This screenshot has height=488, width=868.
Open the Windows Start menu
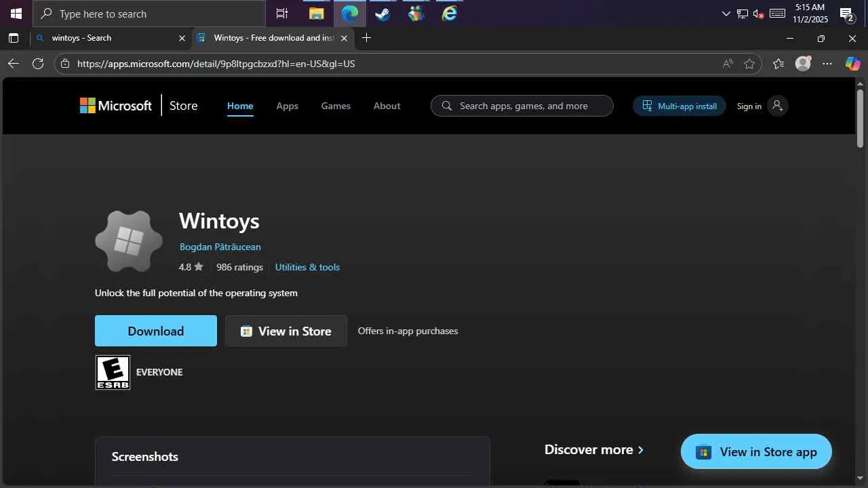16,14
